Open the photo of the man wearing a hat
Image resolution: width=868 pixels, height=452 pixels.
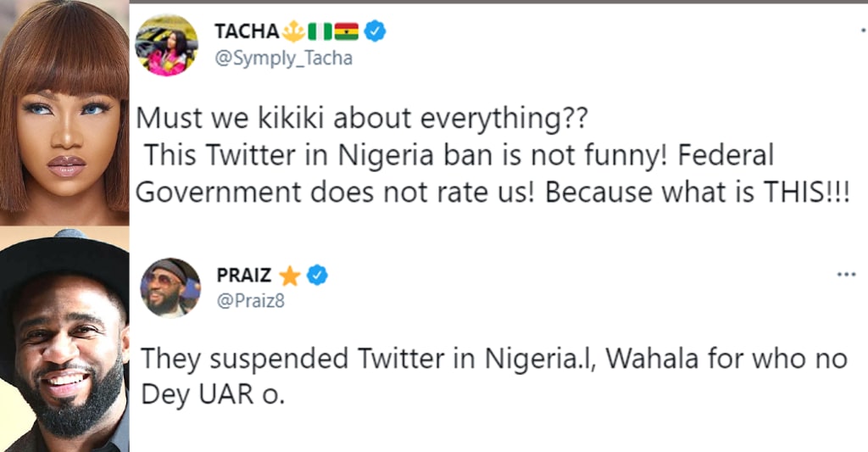64,339
